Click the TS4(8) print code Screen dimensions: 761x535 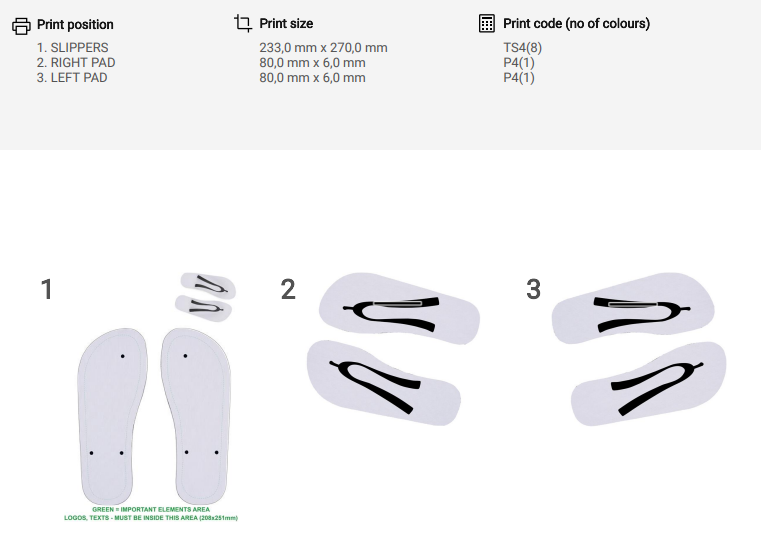pyautogui.click(x=523, y=47)
